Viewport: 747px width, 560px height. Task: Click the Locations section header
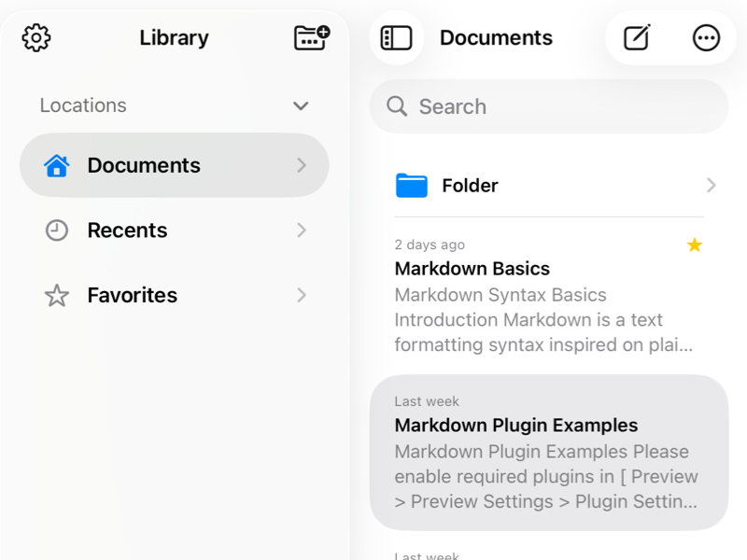tap(83, 105)
